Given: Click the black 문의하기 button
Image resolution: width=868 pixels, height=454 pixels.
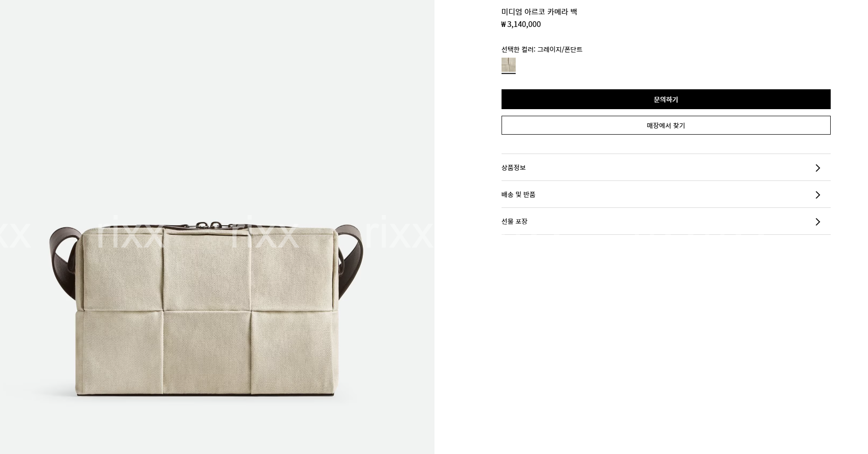Looking at the screenshot, I should pyautogui.click(x=666, y=99).
